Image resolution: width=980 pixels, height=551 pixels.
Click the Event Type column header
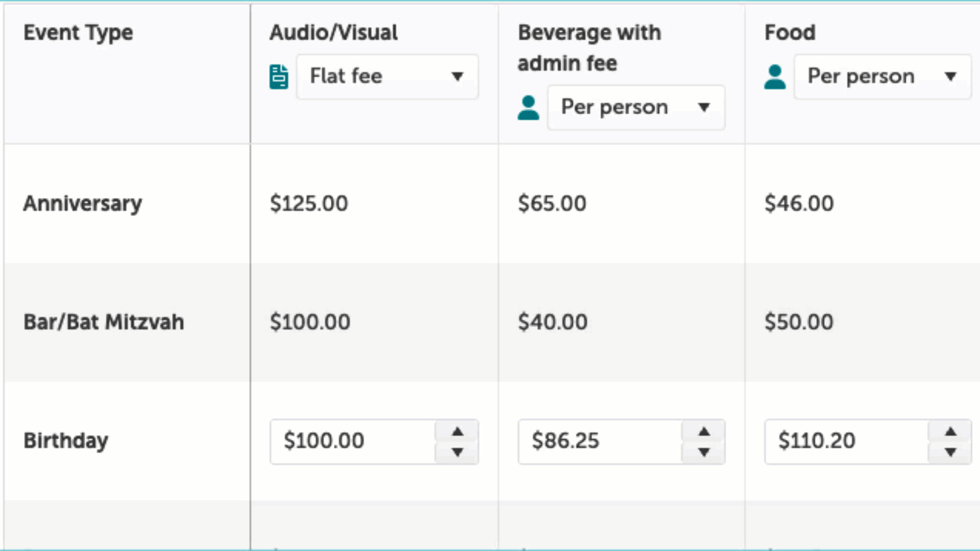pyautogui.click(x=78, y=33)
